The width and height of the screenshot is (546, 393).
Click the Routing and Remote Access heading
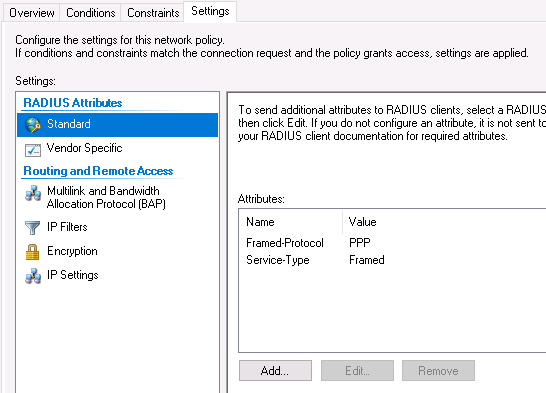coord(98,171)
